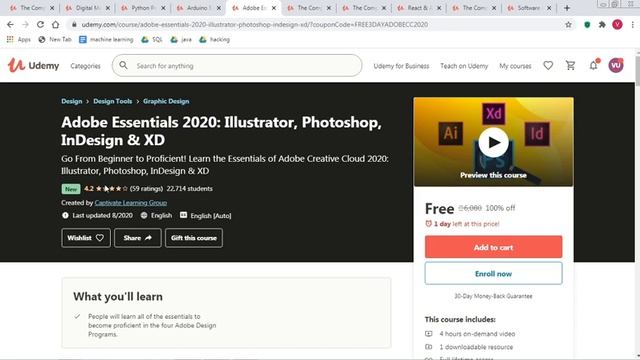Viewport: 640px width, 360px height.
Task: Open the browser home page icon
Action: [55, 24]
